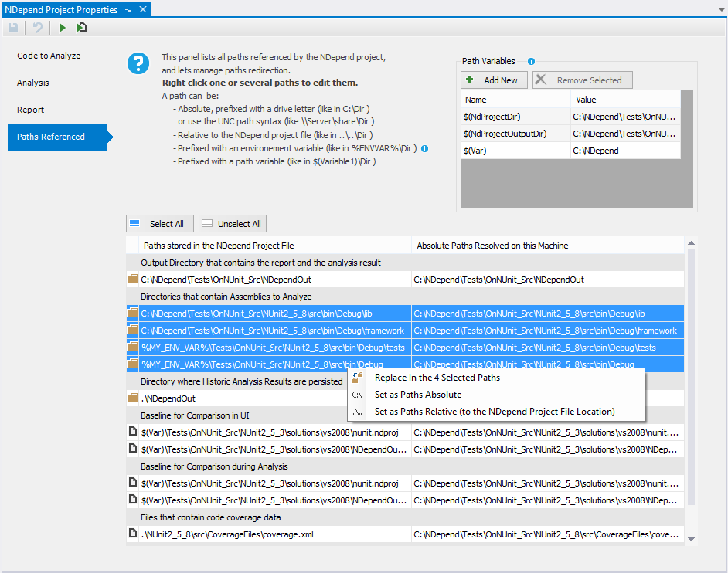Click the run analysis and build report icon
This screenshot has width=728, height=573.
(81, 28)
